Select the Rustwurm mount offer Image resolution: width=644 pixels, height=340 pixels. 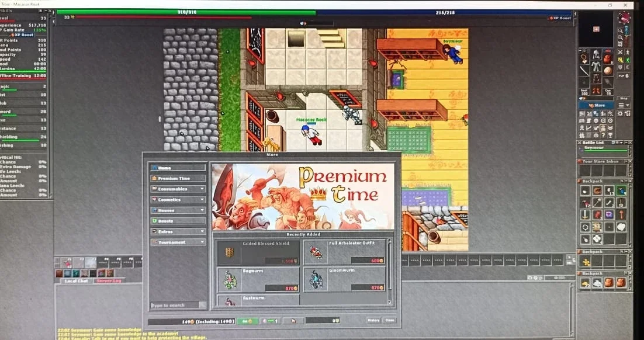point(258,300)
